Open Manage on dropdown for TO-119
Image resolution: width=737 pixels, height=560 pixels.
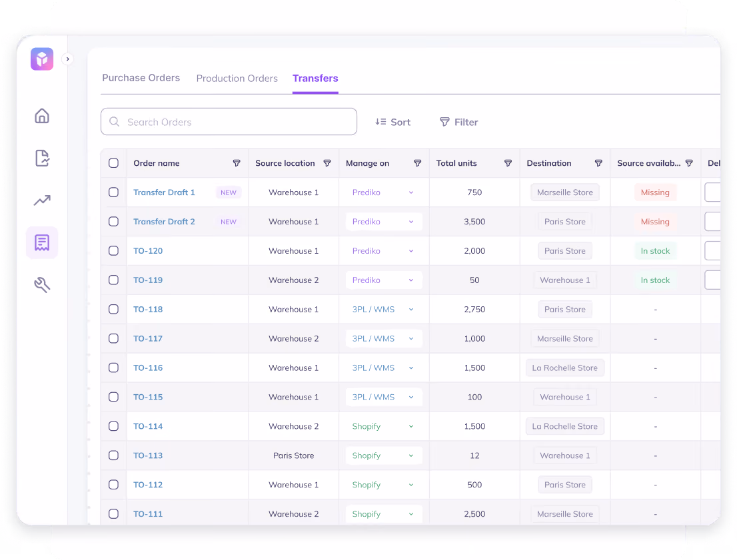(x=384, y=280)
